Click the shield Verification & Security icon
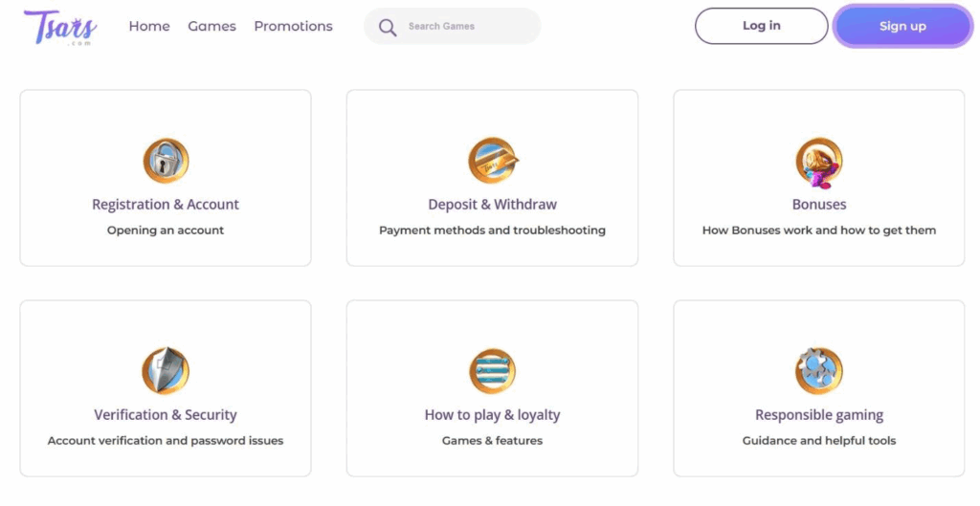This screenshot has width=980, height=506. 166,371
